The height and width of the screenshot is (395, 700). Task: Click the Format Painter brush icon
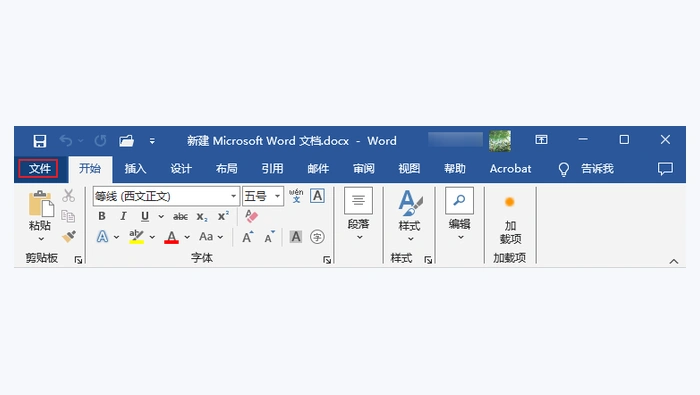click(x=69, y=236)
